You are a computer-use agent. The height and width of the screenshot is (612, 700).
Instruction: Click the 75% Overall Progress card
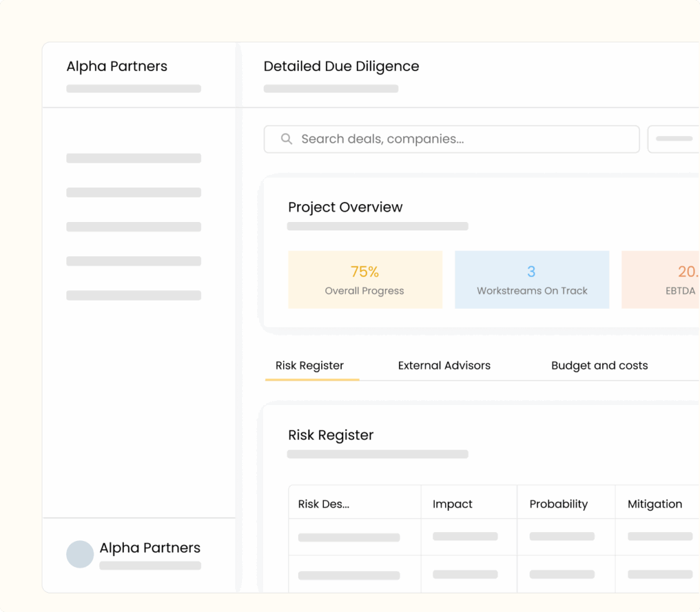(x=365, y=280)
